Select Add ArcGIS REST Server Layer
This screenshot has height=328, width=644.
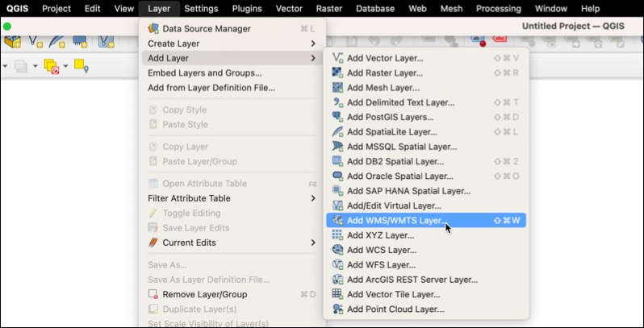[x=426, y=280]
